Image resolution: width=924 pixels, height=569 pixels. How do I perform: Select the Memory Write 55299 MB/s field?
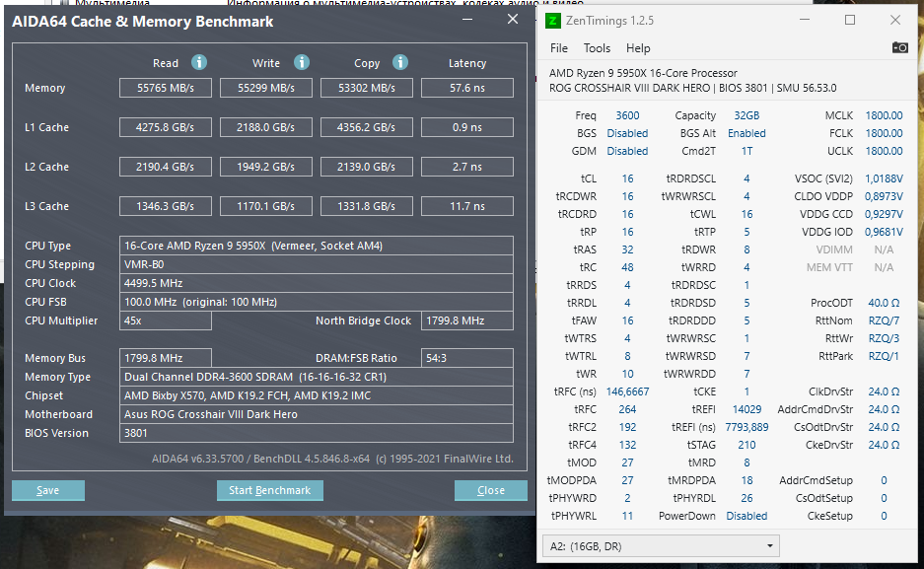pyautogui.click(x=266, y=88)
